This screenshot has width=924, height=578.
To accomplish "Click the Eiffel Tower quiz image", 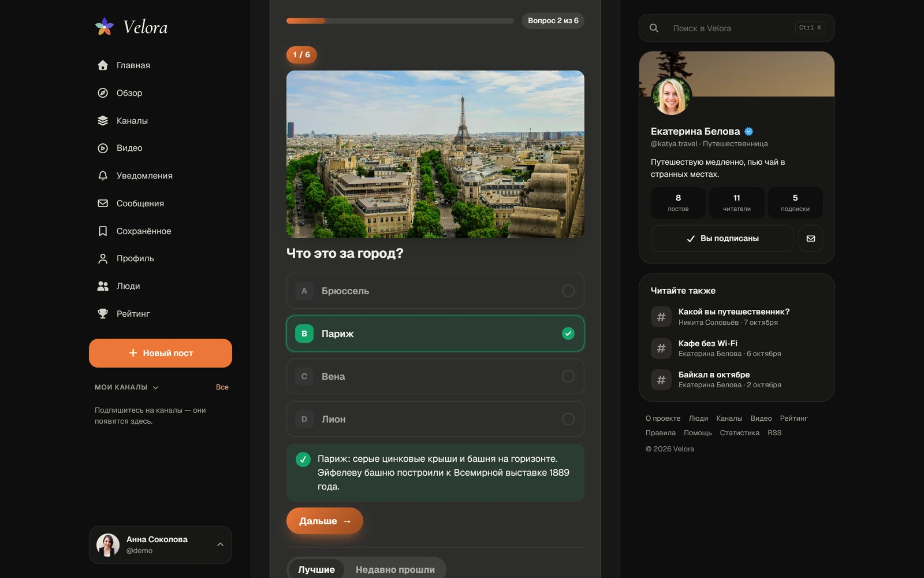I will pos(435,154).
